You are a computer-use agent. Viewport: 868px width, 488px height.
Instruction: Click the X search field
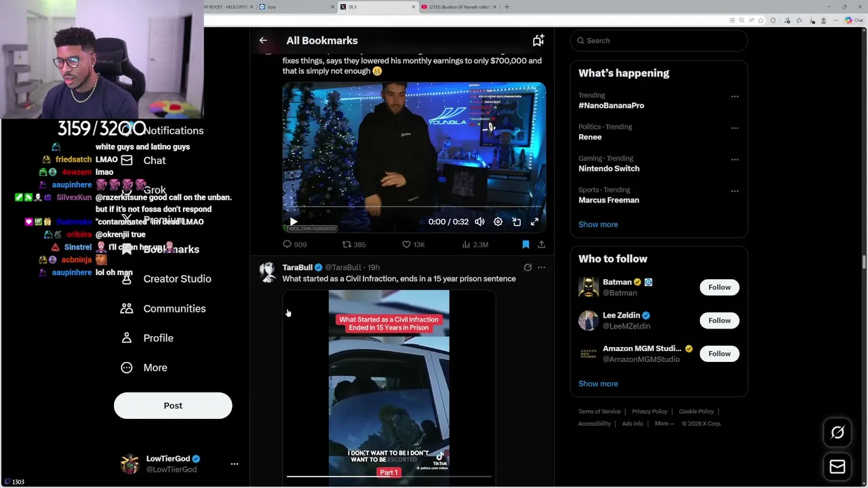[658, 41]
